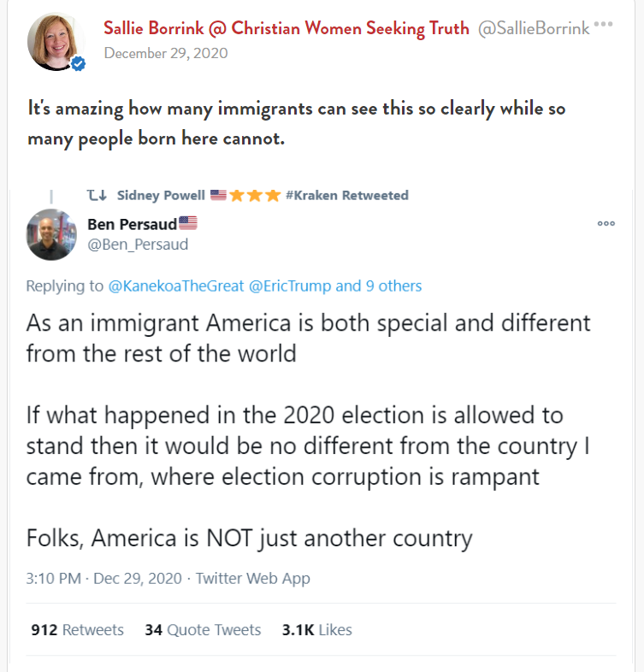Click the @Ben_Persaud handle

pos(138,245)
